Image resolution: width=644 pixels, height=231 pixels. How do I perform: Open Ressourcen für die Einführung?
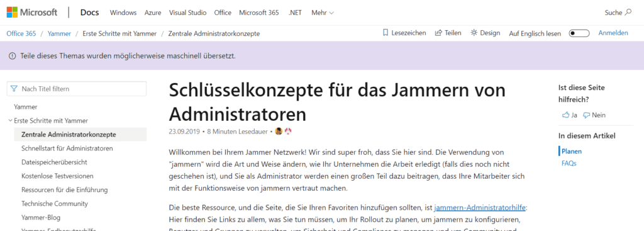(x=65, y=189)
